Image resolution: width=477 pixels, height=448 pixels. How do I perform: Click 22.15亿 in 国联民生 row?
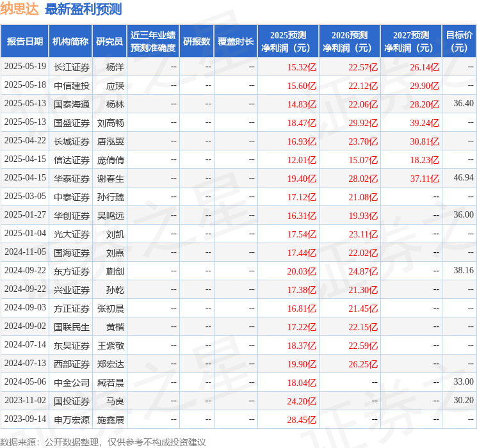[x=363, y=327]
